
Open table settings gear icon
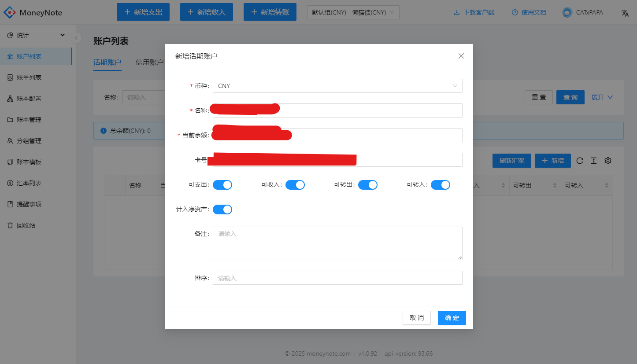coord(608,161)
